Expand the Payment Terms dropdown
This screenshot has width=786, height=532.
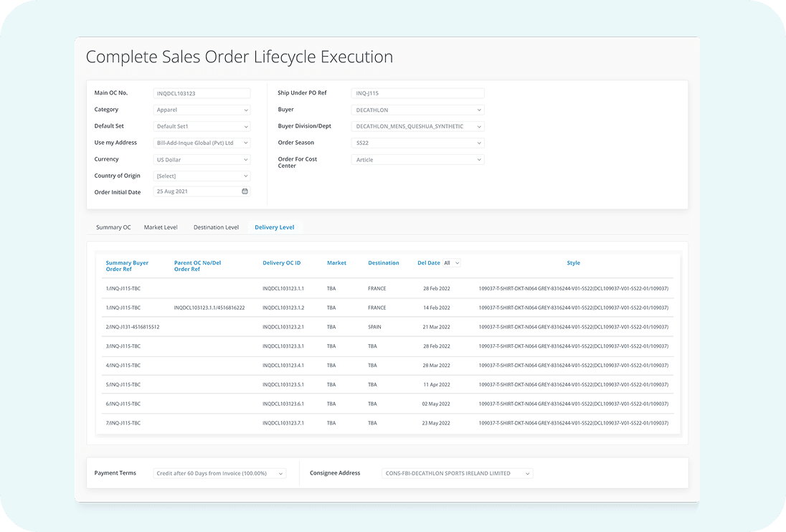pyautogui.click(x=220, y=473)
